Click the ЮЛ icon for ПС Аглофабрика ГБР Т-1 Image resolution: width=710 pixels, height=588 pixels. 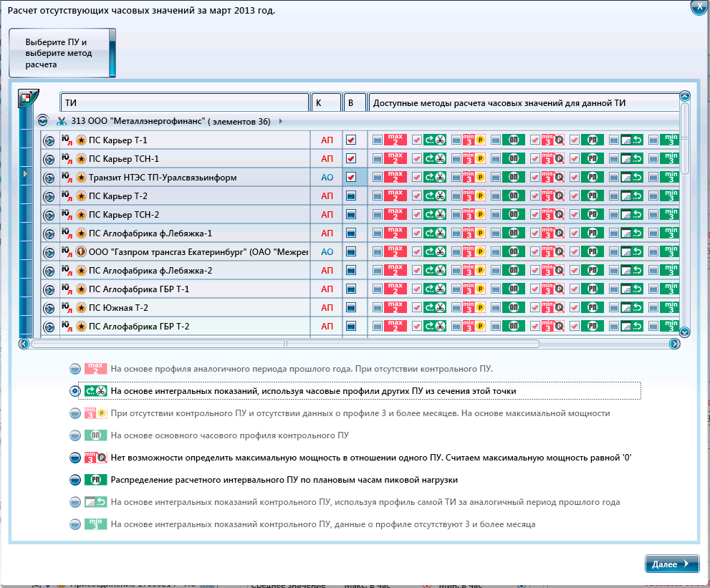click(x=67, y=289)
